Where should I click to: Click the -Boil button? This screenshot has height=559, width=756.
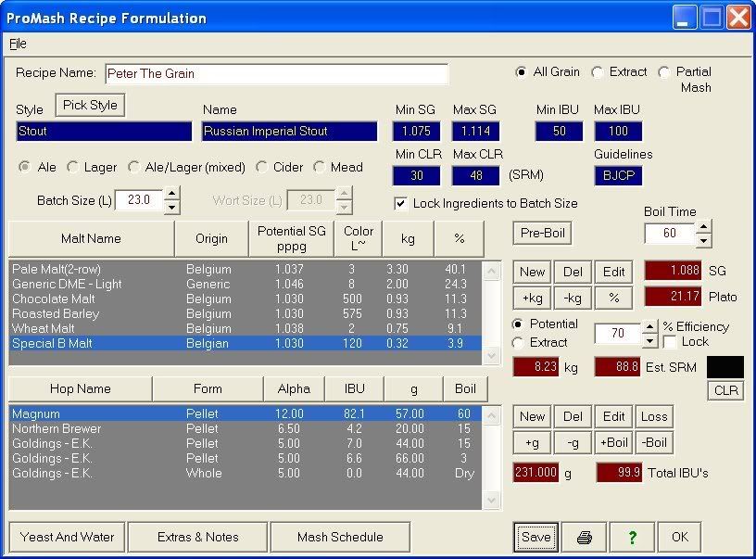[x=654, y=443]
